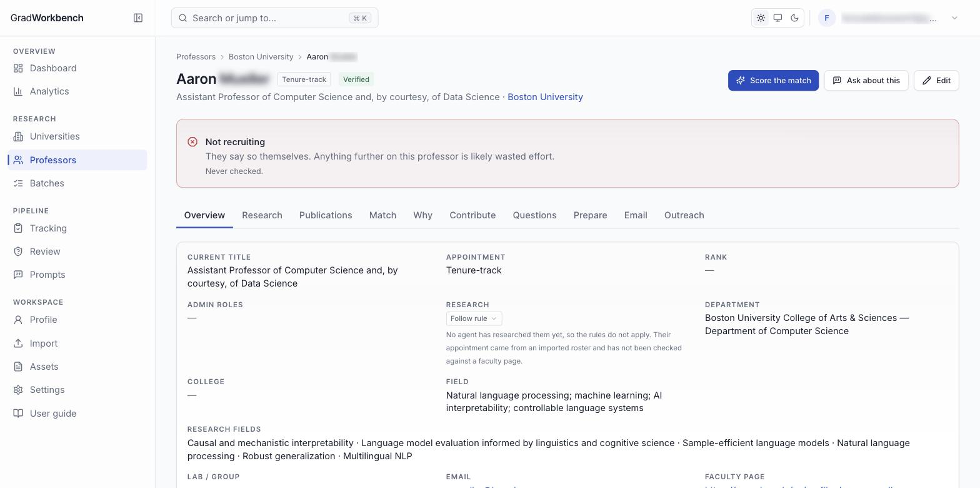Viewport: 980px width, 488px height.
Task: Click the Department of Computer Science value
Action: [x=807, y=324]
